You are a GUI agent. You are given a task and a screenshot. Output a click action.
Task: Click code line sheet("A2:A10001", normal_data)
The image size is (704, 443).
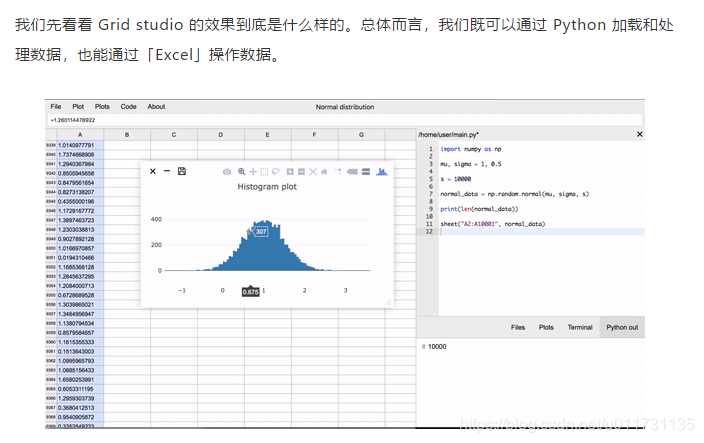493,224
